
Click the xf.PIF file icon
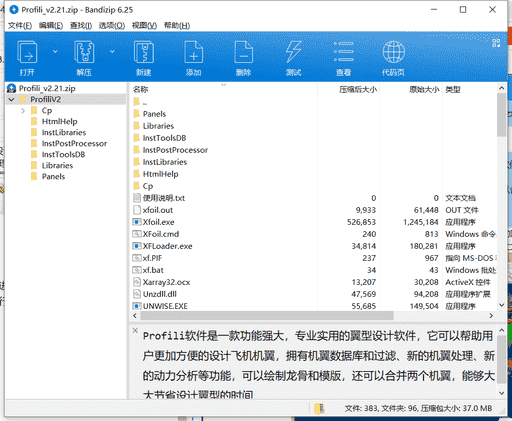[137, 258]
